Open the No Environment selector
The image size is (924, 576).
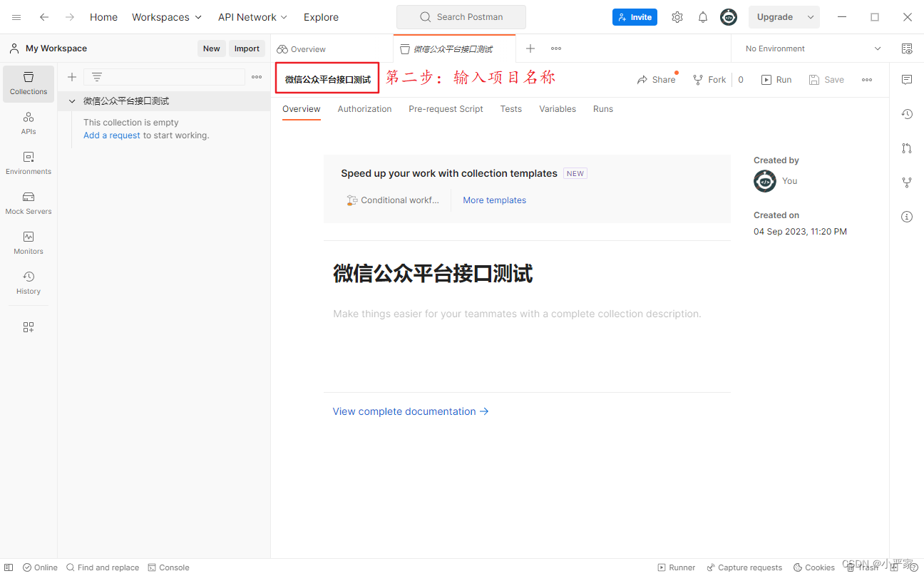pyautogui.click(x=813, y=48)
